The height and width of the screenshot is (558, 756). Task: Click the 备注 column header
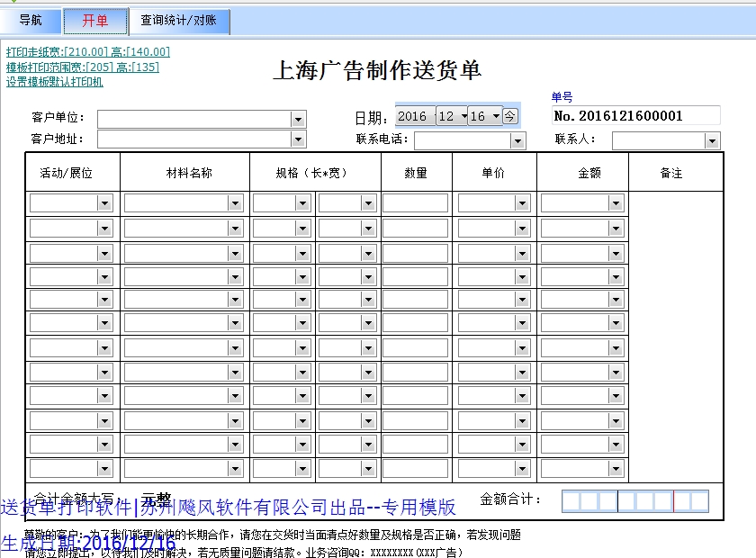tap(671, 173)
